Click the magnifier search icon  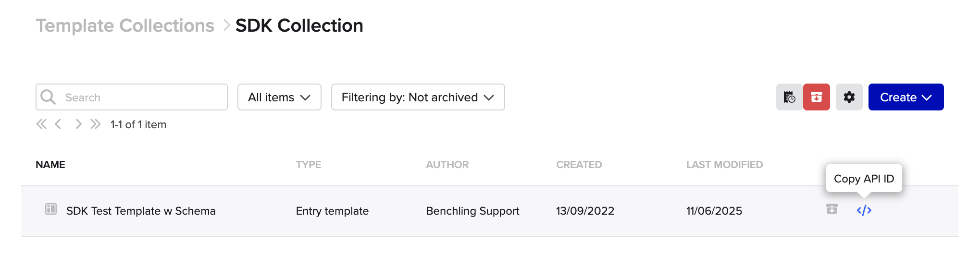pos(48,97)
